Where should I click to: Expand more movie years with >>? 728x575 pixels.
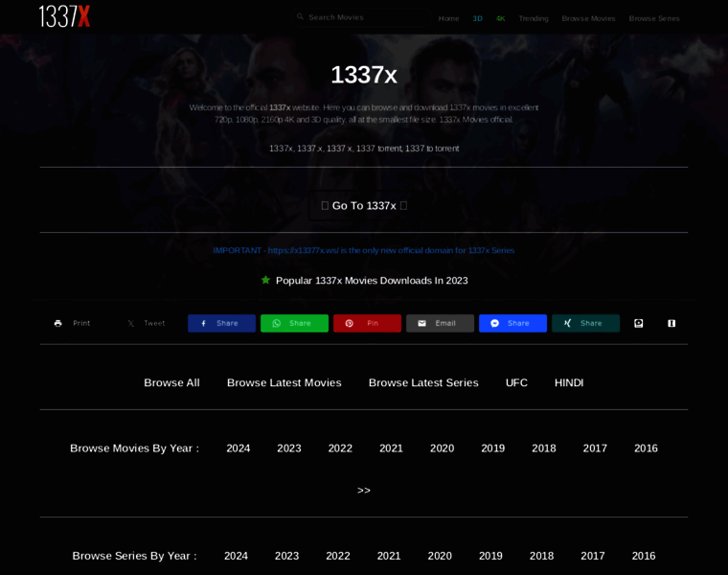tap(364, 491)
